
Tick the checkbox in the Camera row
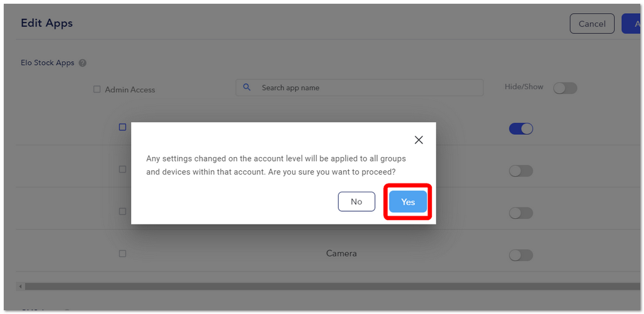click(122, 253)
